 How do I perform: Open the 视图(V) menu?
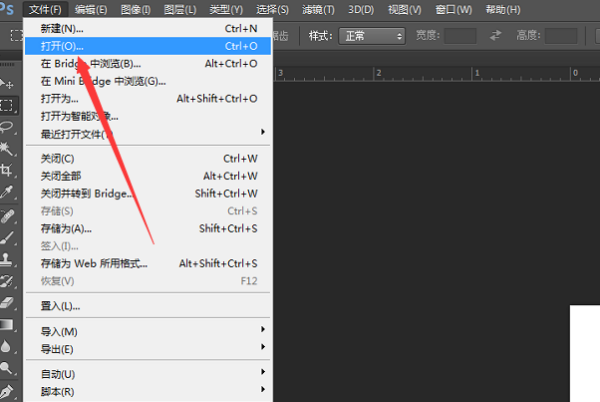(404, 9)
